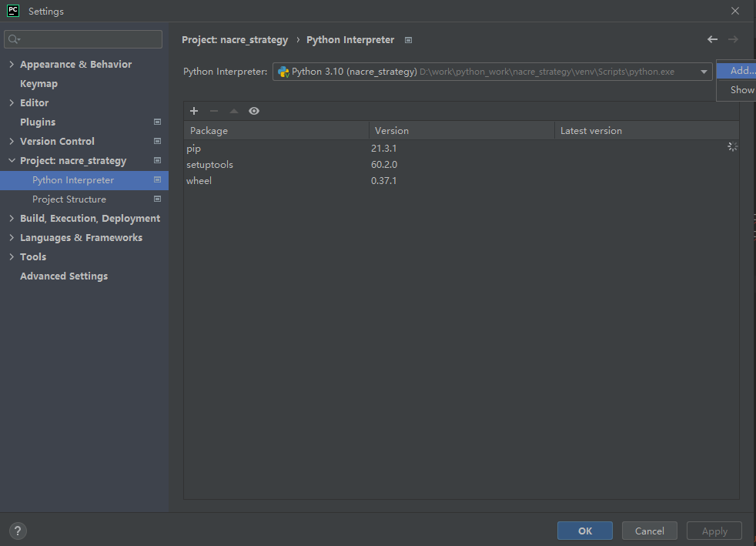Click icon at right of Python Interpreter tree row

[x=157, y=180]
